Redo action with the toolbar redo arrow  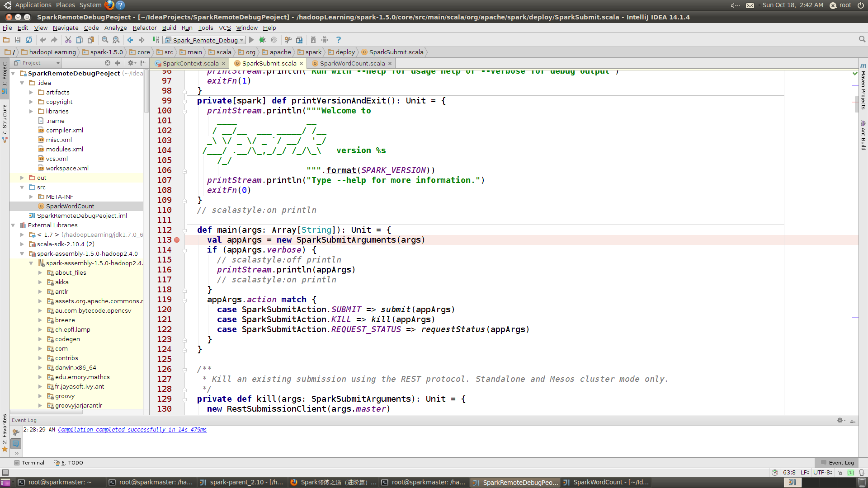click(x=54, y=40)
